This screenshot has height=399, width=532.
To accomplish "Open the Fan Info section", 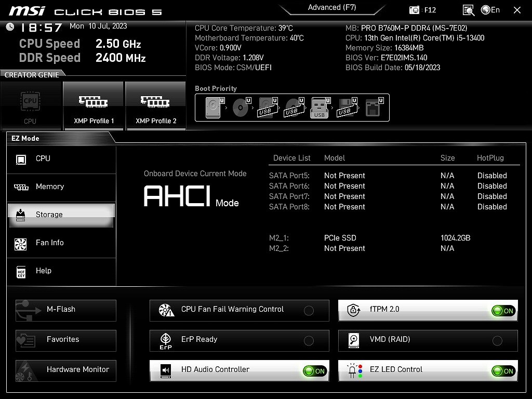I will pyautogui.click(x=61, y=243).
